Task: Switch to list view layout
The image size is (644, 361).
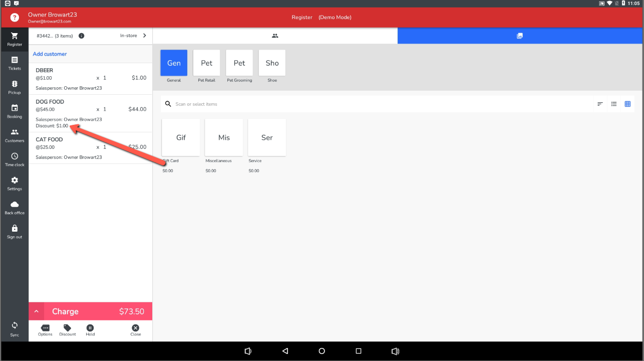Action: tap(613, 104)
